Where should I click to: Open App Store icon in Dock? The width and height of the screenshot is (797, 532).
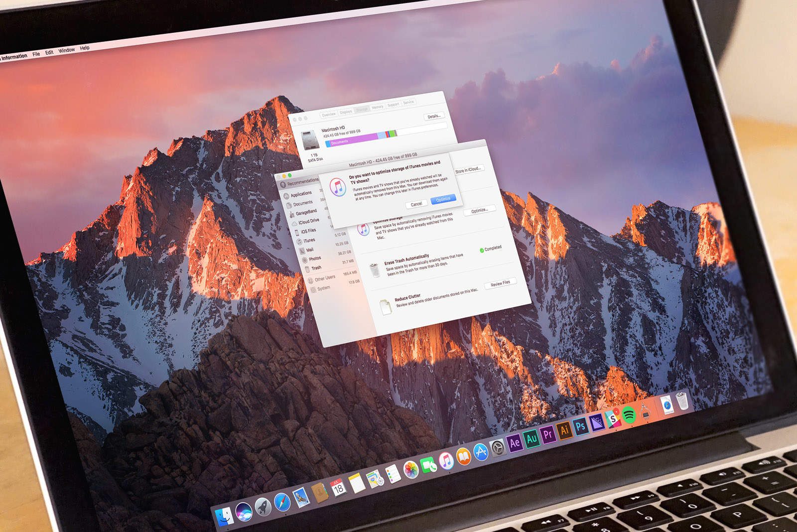tap(481, 452)
